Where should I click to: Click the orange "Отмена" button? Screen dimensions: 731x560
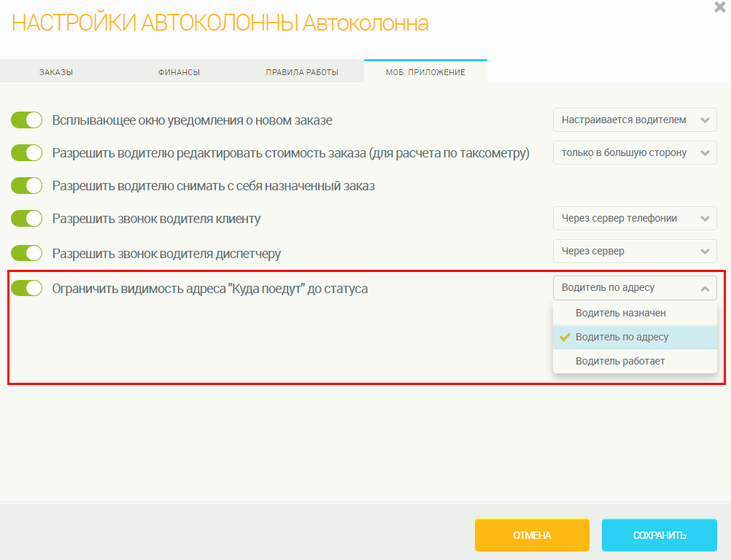tap(532, 535)
